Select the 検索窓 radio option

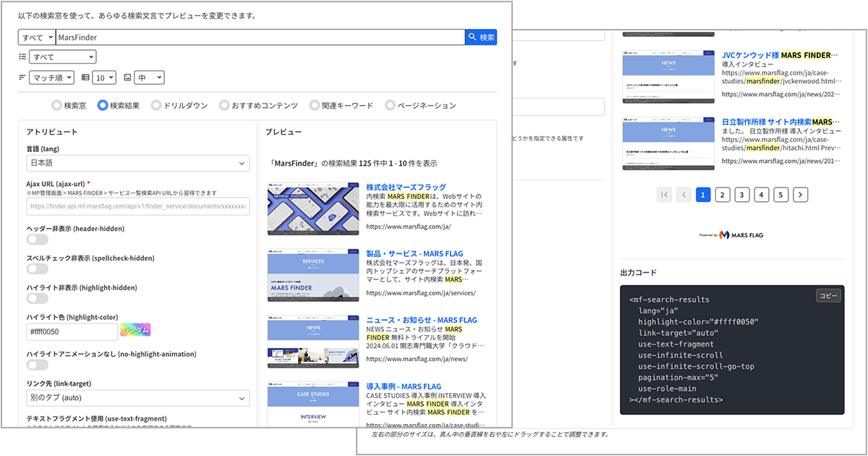tap(56, 106)
